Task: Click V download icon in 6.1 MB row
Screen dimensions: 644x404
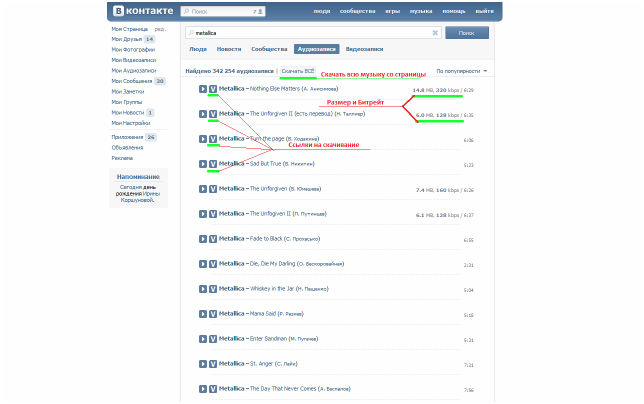Action: pos(213,214)
